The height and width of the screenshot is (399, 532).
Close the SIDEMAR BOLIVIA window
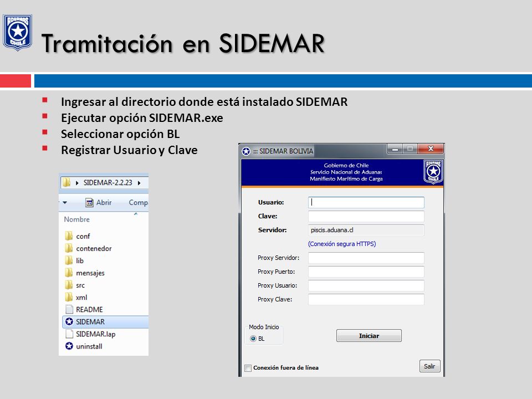(431, 149)
